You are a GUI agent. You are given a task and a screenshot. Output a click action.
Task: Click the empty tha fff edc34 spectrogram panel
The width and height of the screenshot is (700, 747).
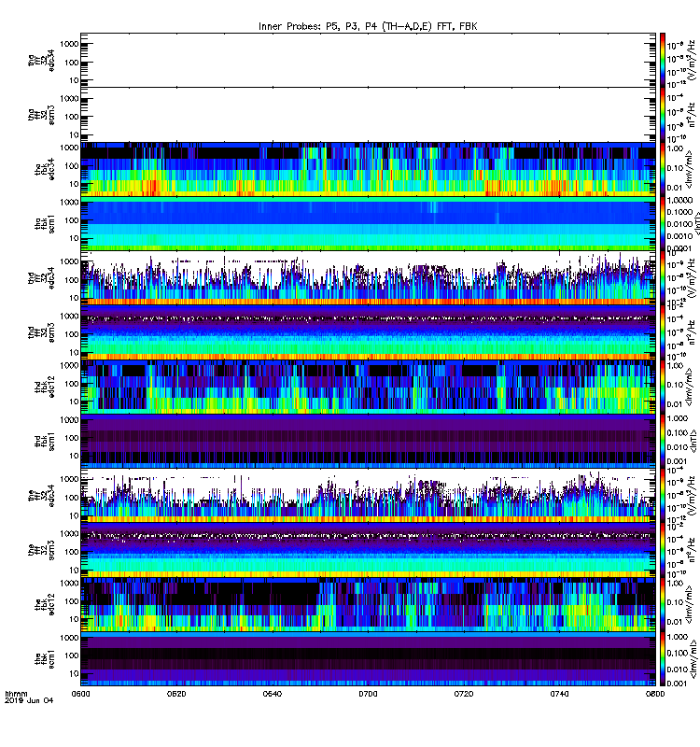pyautogui.click(x=368, y=61)
